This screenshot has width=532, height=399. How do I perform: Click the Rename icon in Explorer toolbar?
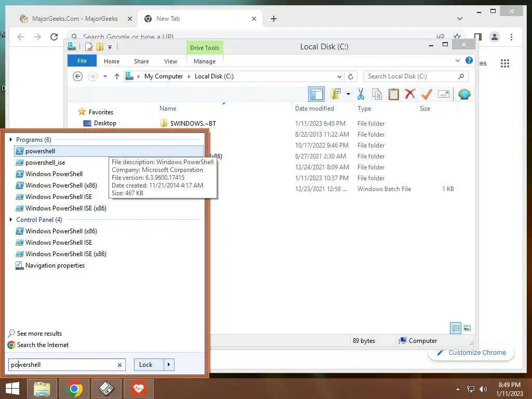click(444, 94)
